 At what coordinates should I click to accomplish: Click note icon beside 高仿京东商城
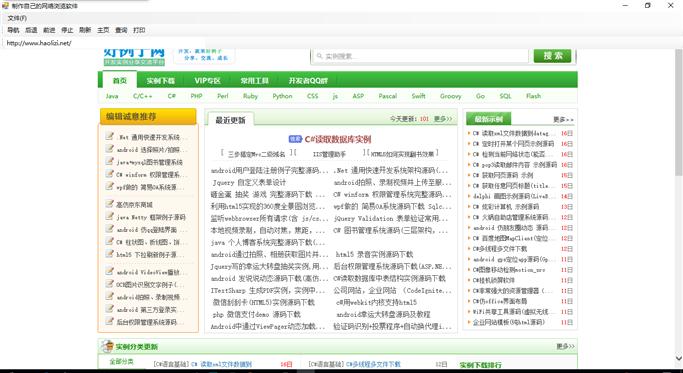(109, 203)
